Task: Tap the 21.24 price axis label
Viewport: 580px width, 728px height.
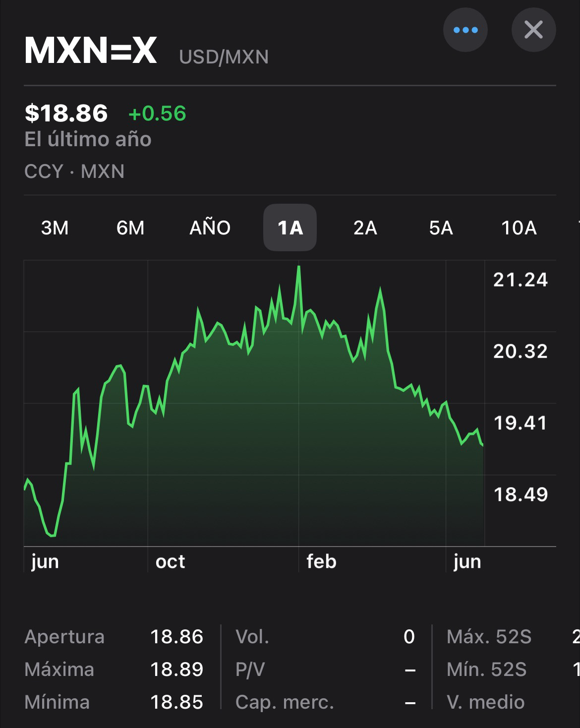Action: 521,280
